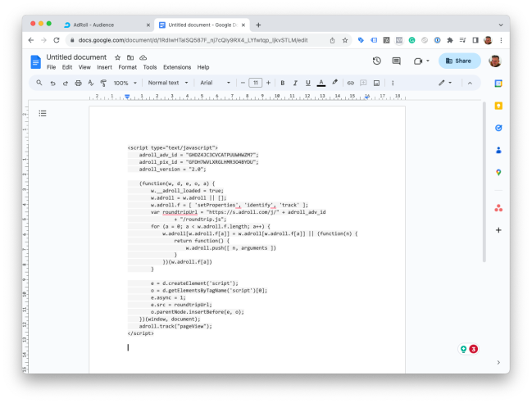
Task: Increase font size with plus button
Action: click(x=269, y=83)
